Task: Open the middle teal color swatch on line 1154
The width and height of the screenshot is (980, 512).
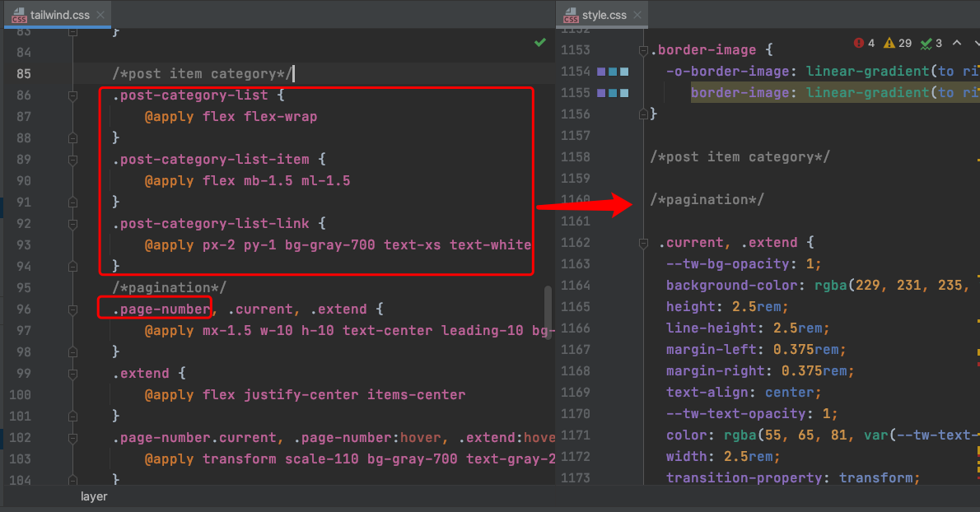Action: click(x=614, y=72)
